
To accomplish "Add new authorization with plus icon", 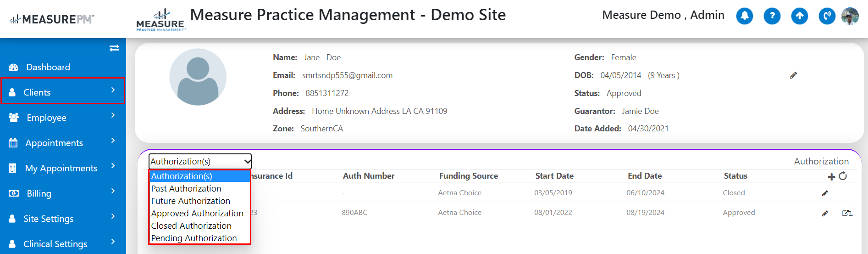I will 831,176.
